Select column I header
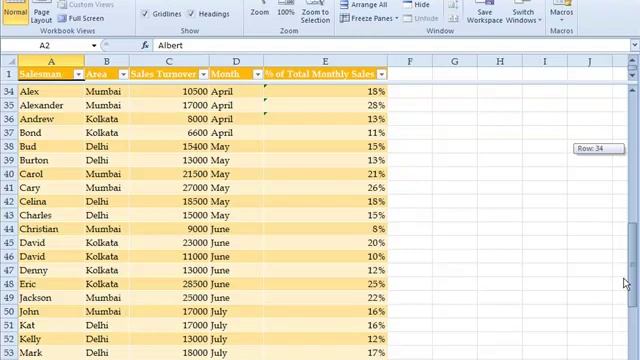Viewport: 640px width, 360px height. tap(544, 61)
